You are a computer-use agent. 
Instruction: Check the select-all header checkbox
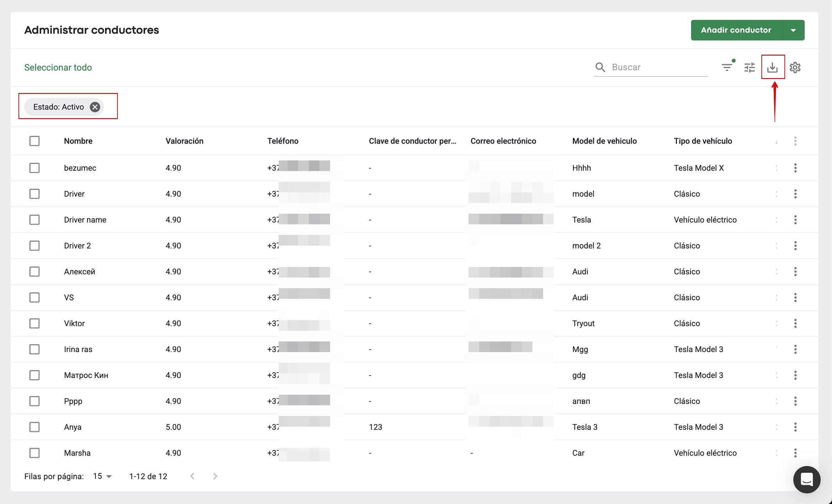pos(34,141)
